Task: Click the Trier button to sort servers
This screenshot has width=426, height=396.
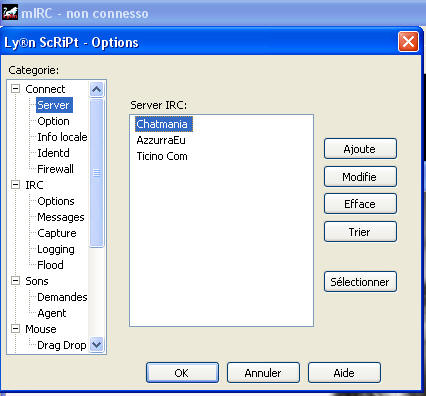Action: (360, 231)
